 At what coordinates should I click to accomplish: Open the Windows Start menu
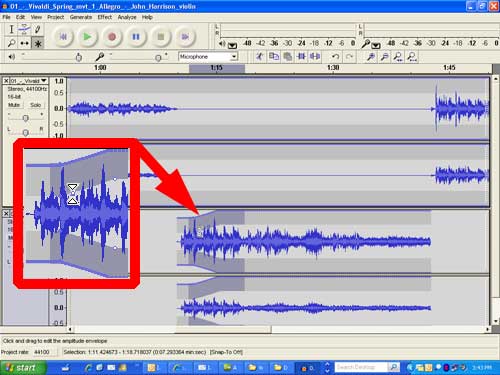(x=23, y=368)
